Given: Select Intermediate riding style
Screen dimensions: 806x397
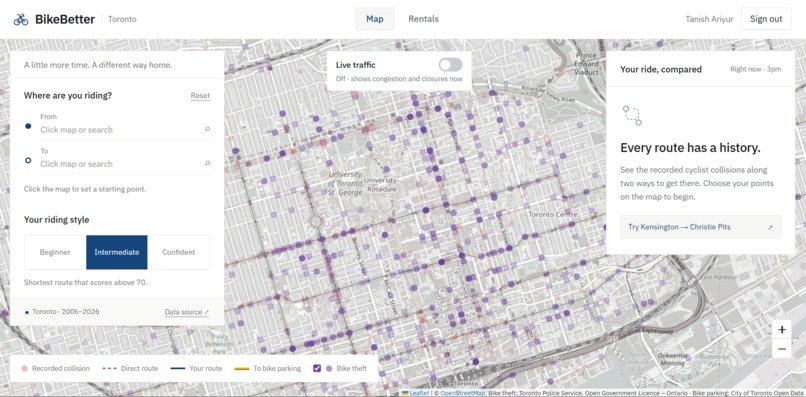Looking at the screenshot, I should [x=117, y=252].
